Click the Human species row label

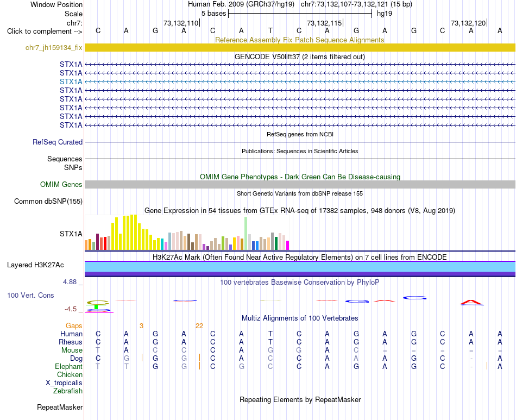71,334
